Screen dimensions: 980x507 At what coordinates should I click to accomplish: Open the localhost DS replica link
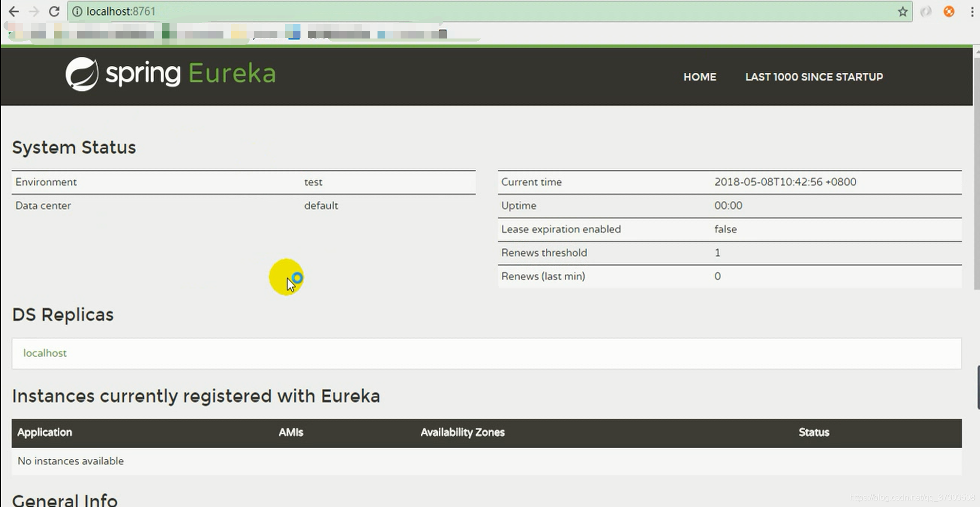click(x=45, y=353)
